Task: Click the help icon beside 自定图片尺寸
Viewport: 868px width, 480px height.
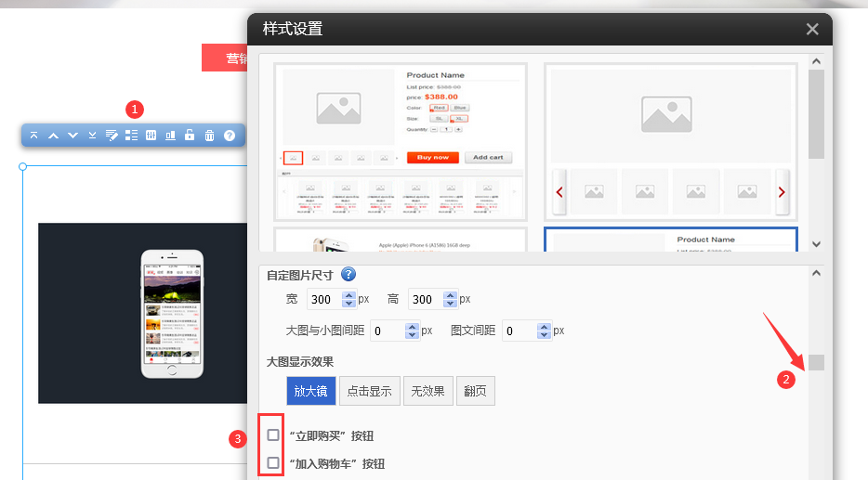Action: [x=349, y=274]
